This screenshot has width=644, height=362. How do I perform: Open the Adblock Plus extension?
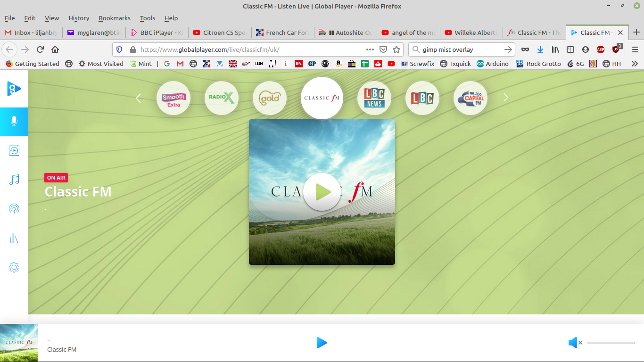point(601,49)
